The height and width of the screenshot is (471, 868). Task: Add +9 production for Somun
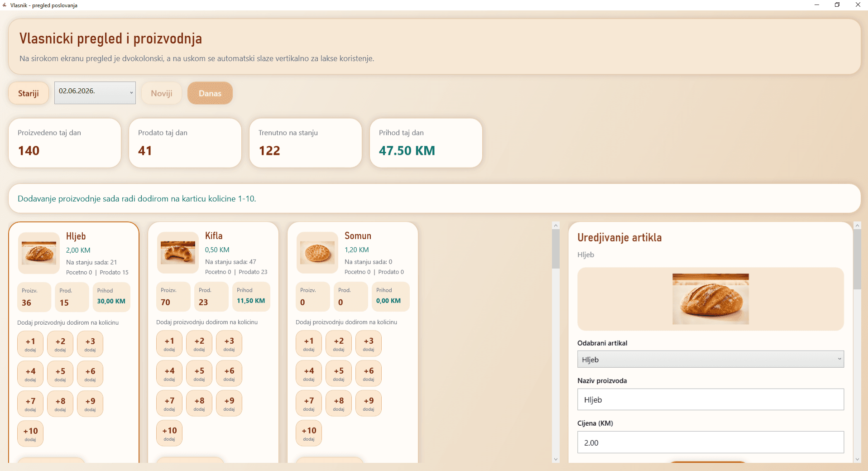click(x=369, y=404)
